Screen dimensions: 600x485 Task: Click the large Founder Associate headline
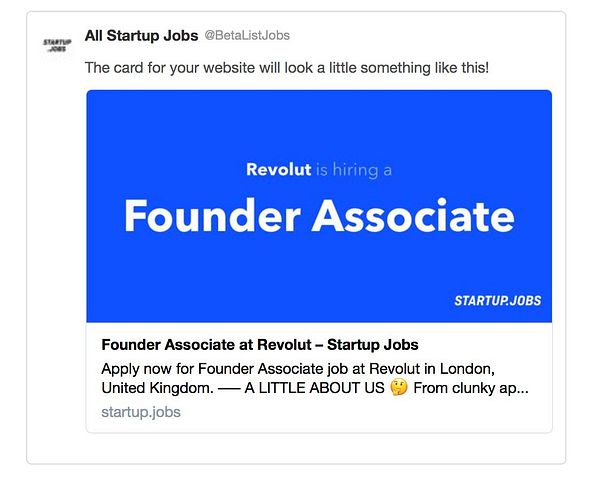pyautogui.click(x=318, y=216)
